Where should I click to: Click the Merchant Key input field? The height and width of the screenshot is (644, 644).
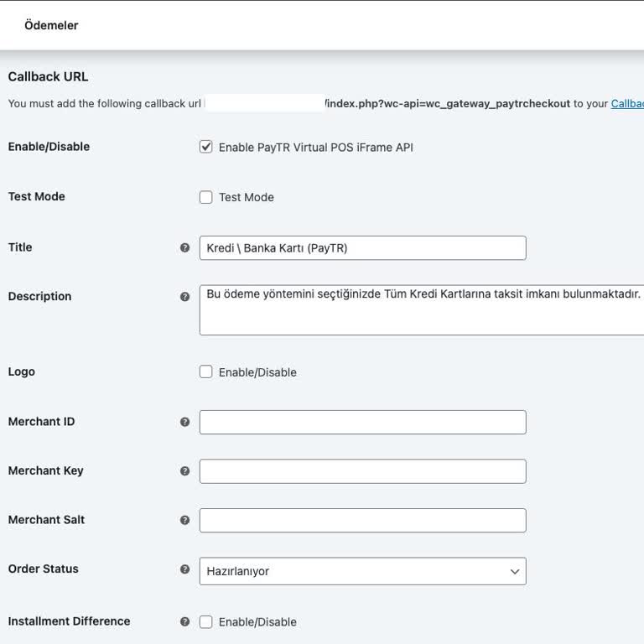coord(362,471)
